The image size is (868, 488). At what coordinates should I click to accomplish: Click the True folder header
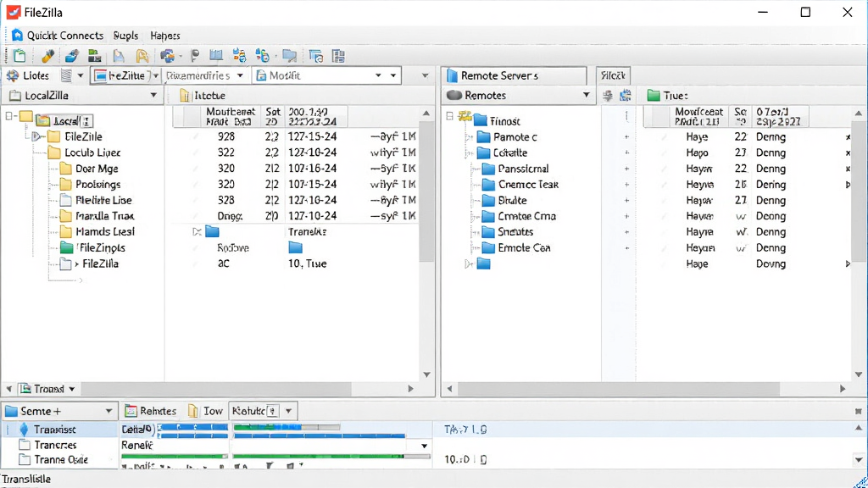(x=668, y=95)
